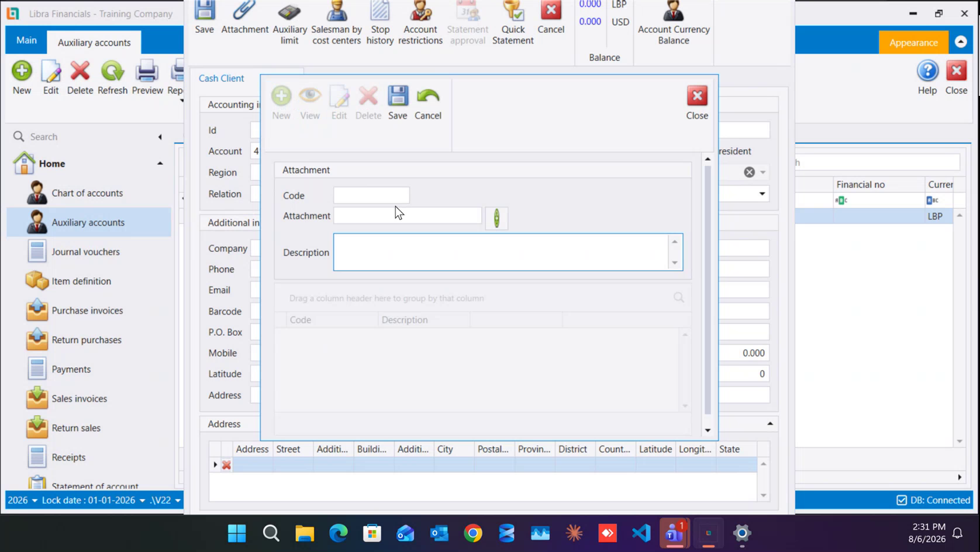Viewport: 980px width, 552px height.
Task: Open Auxiliary limit in the ribbon
Action: [x=289, y=23]
